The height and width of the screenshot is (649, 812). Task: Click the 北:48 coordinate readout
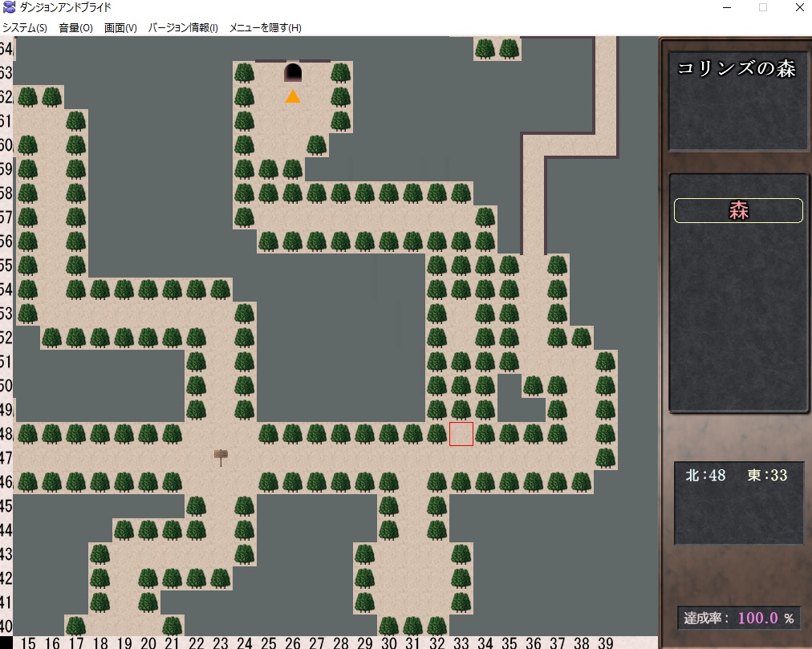[x=705, y=475]
